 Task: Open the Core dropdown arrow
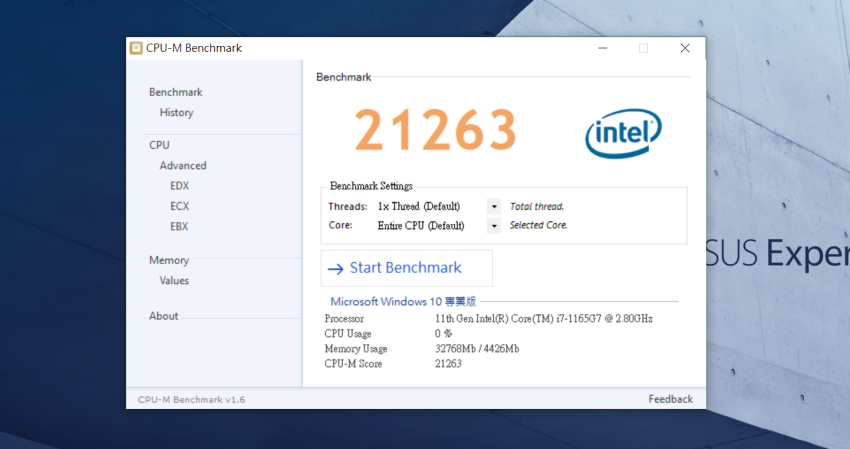click(x=494, y=226)
